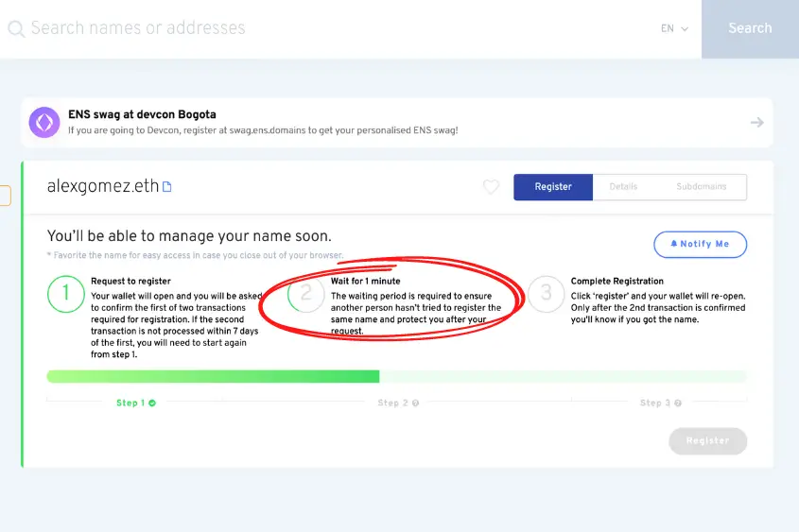Click the Step 2 help icon
799x532 pixels.
(x=415, y=403)
